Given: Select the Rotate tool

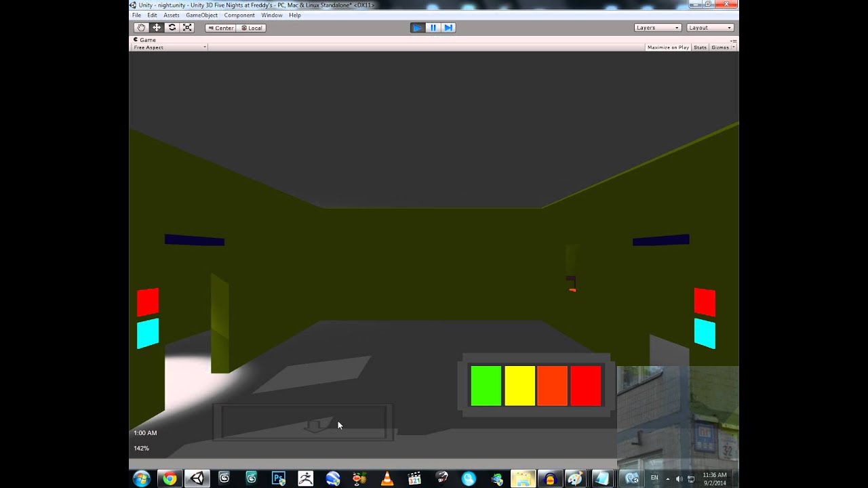Looking at the screenshot, I should click(172, 28).
